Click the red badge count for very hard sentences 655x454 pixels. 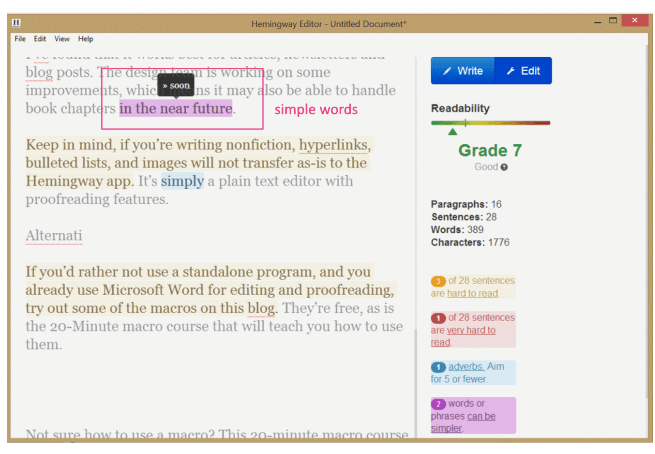coord(438,318)
